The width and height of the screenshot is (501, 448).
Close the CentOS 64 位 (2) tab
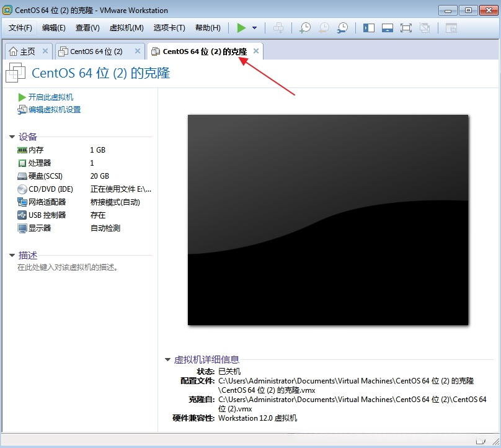pos(138,51)
